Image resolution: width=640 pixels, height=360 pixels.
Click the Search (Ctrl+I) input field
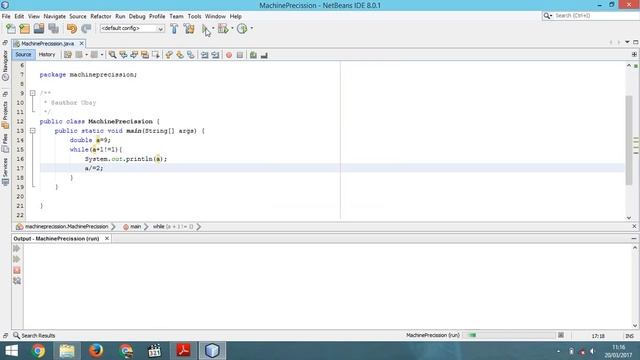pos(596,16)
